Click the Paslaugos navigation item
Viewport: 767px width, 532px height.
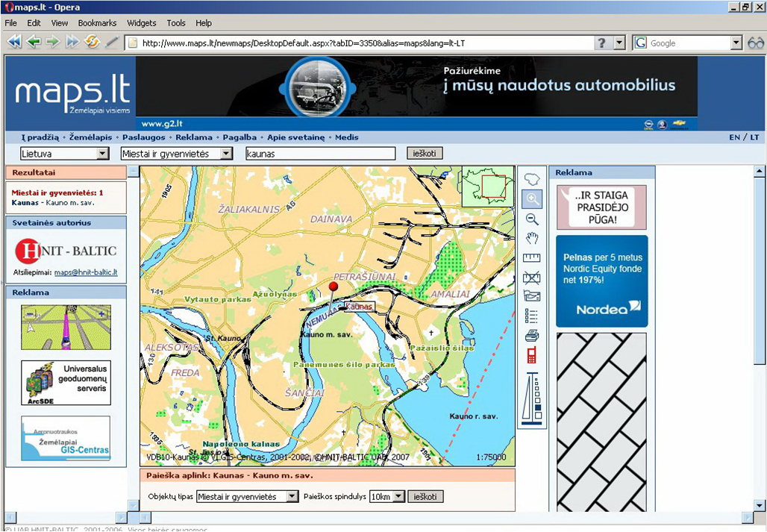click(x=145, y=137)
